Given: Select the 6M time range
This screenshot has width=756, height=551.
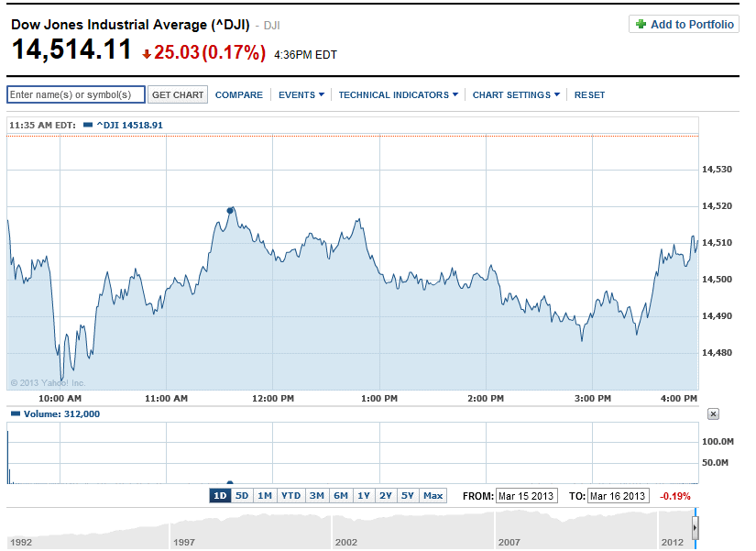Looking at the screenshot, I should click(x=340, y=496).
